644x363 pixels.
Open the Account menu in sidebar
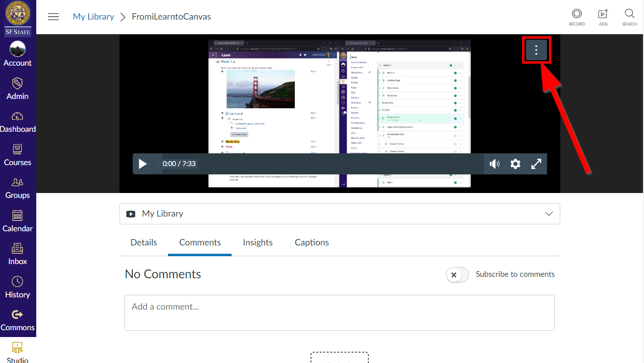[x=18, y=54]
